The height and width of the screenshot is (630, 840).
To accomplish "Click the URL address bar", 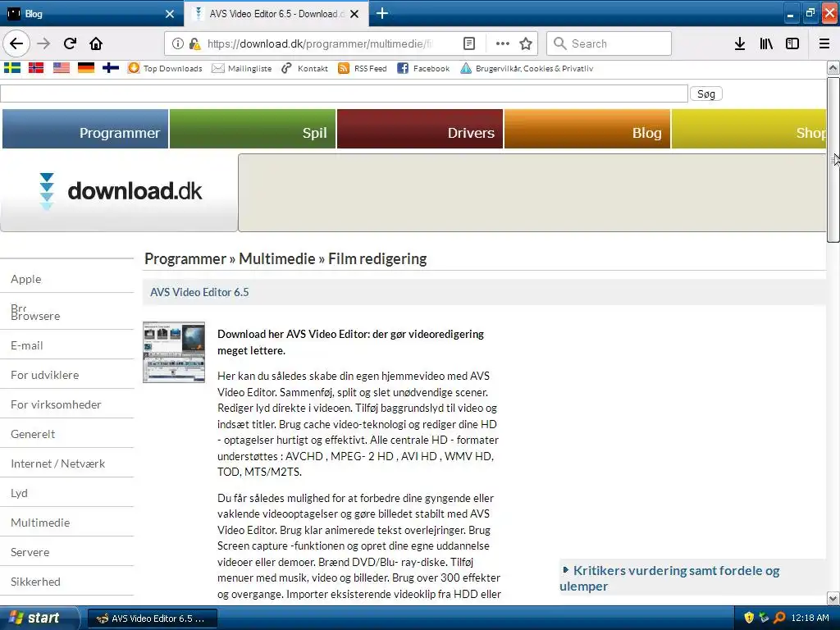I will click(319, 43).
